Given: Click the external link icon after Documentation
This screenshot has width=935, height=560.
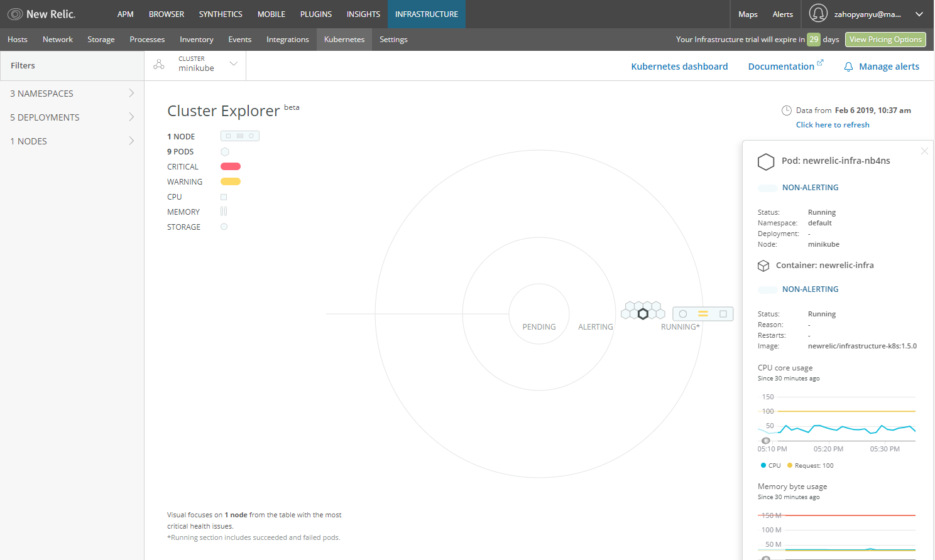Looking at the screenshot, I should coord(820,62).
